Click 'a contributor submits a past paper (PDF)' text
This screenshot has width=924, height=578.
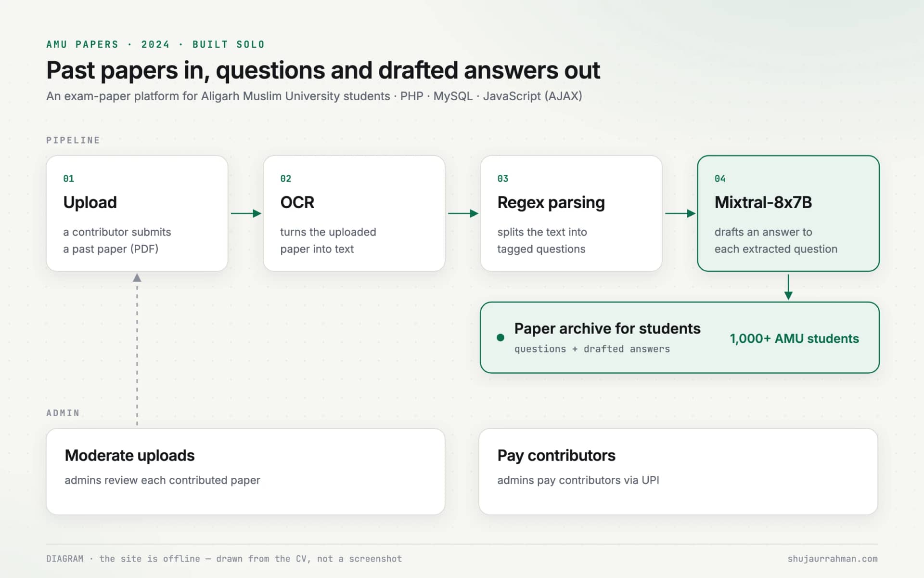pyautogui.click(x=117, y=240)
